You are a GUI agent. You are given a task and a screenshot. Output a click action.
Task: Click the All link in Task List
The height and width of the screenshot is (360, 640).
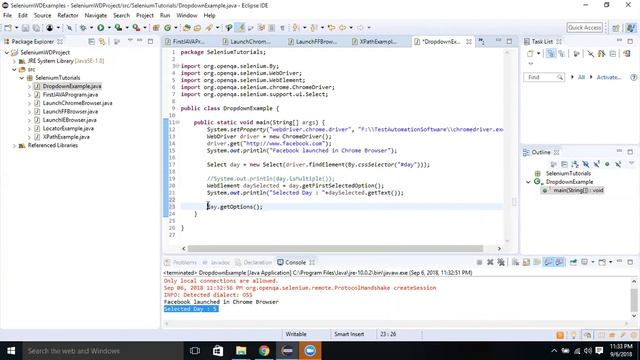[x=581, y=77]
